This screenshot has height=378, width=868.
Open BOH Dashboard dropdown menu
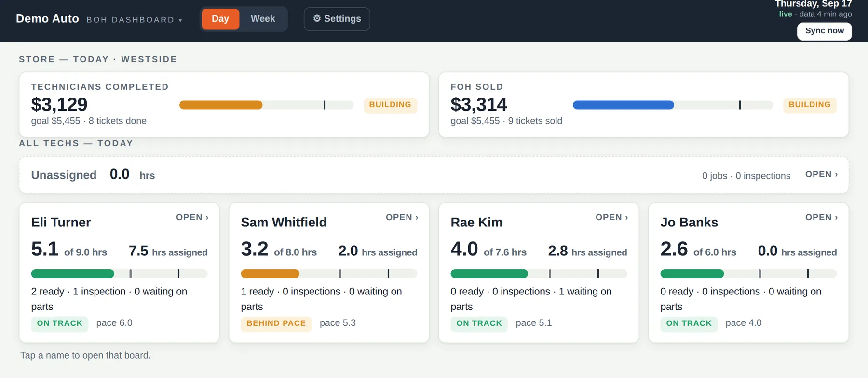coord(135,20)
